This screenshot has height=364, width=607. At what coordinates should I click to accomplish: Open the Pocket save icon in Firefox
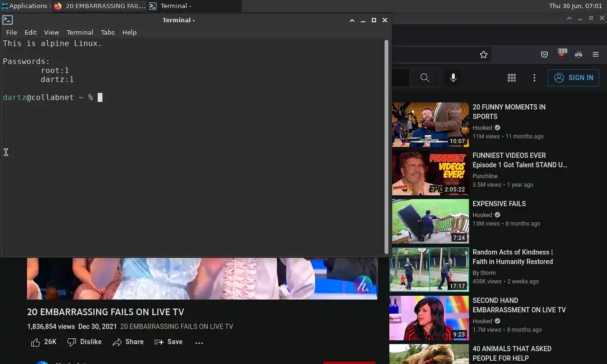click(x=544, y=55)
